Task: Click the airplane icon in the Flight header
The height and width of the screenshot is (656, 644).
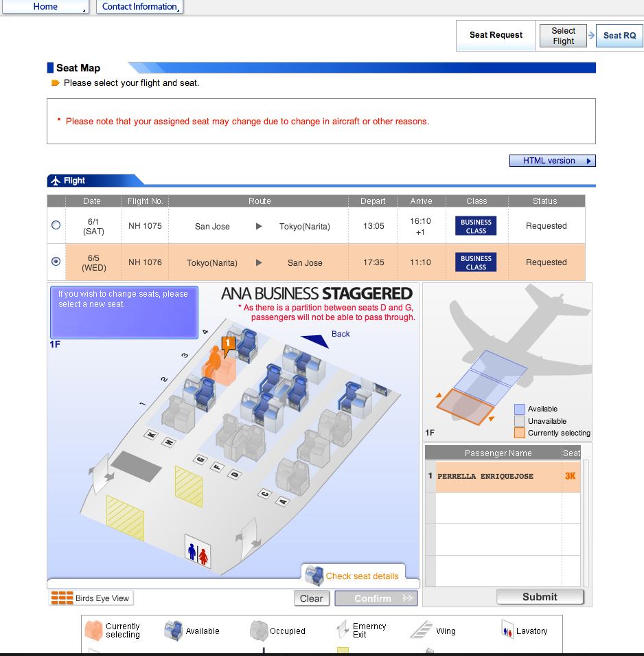Action: click(x=56, y=181)
